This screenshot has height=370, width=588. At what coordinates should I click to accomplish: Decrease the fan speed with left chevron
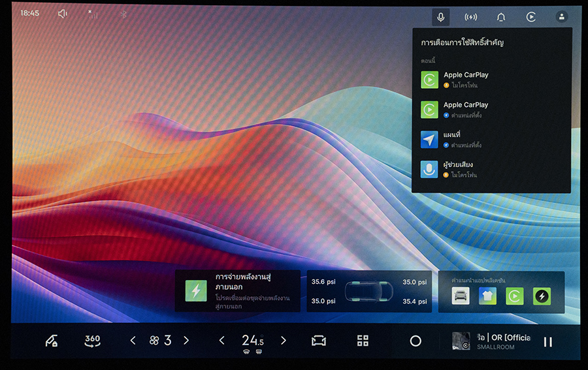pos(133,341)
